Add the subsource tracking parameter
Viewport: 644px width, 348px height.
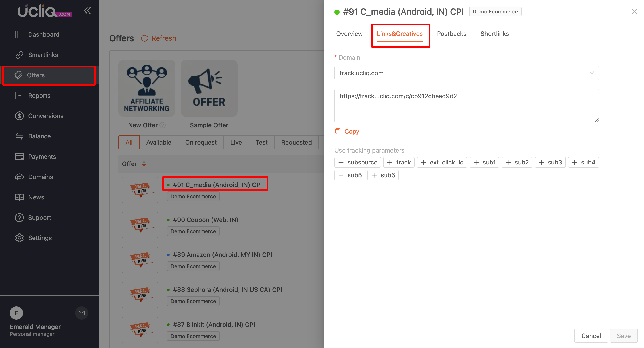358,162
